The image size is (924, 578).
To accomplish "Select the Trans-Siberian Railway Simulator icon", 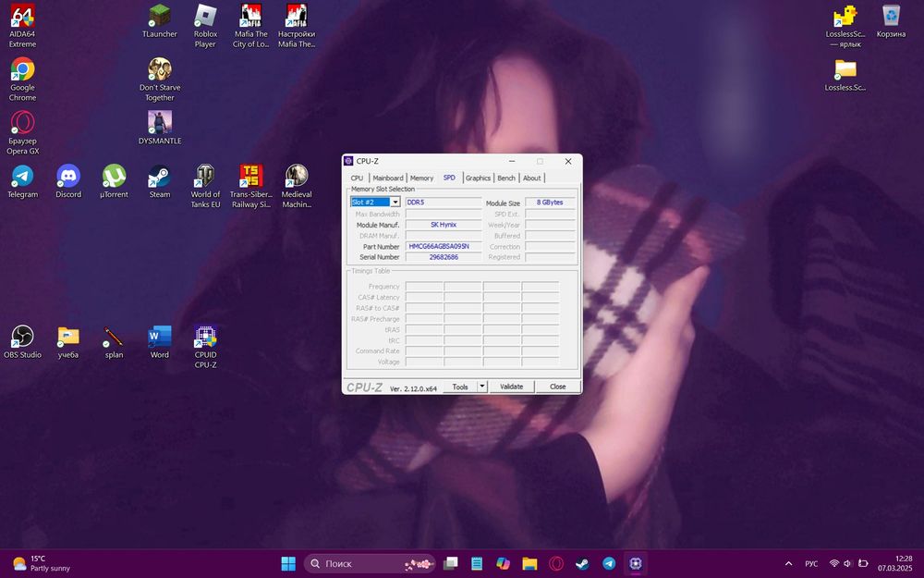I will tap(251, 187).
